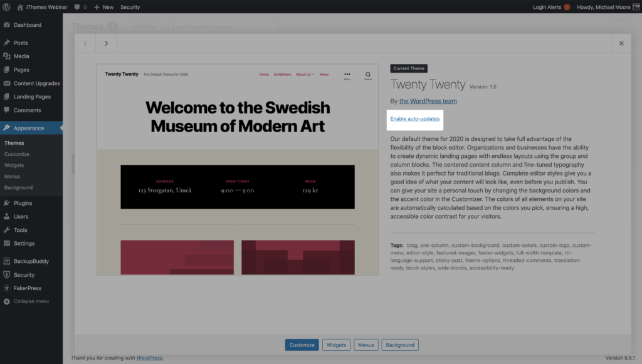This screenshot has width=642, height=364.
Task: Click the Twenty Twenty theme screenshot preview
Action: tap(238, 169)
